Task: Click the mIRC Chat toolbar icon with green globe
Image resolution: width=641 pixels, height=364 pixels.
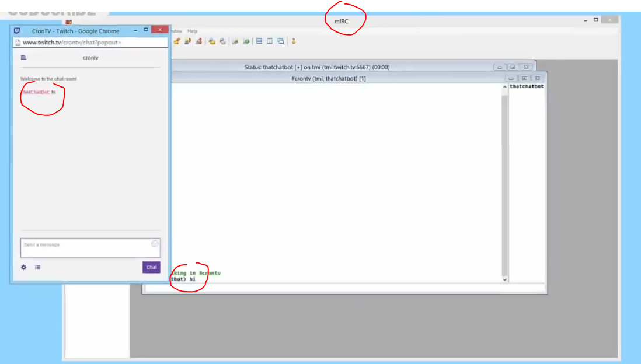Action: (246, 41)
